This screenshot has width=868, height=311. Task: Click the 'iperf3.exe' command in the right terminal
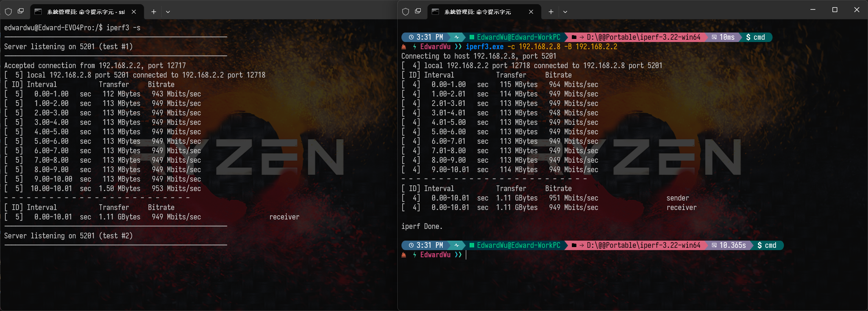(x=485, y=47)
